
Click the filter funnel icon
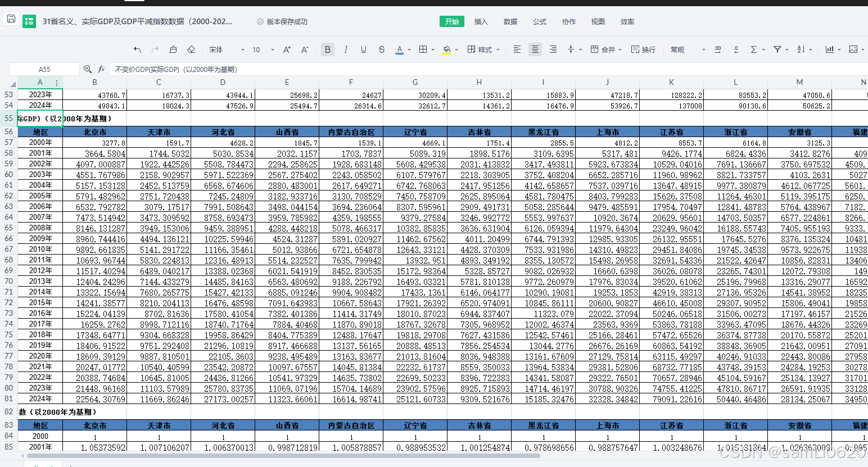777,49
